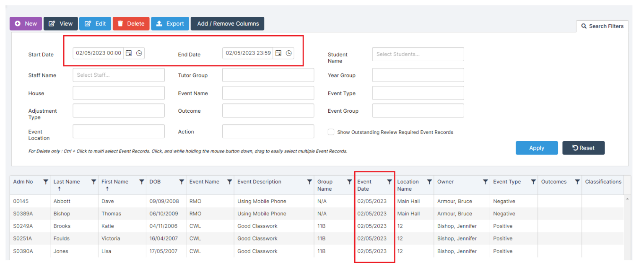
Task: Open the Start Date clock time picker
Action: (x=140, y=53)
